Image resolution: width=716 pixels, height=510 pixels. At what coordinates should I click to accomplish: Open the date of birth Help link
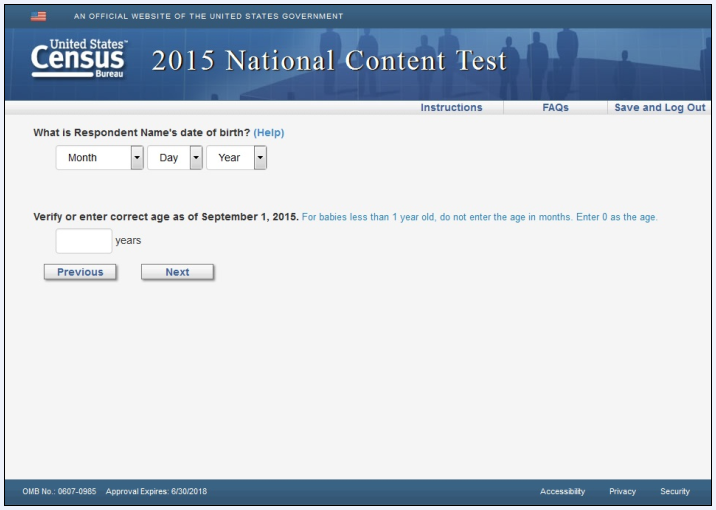tap(269, 132)
